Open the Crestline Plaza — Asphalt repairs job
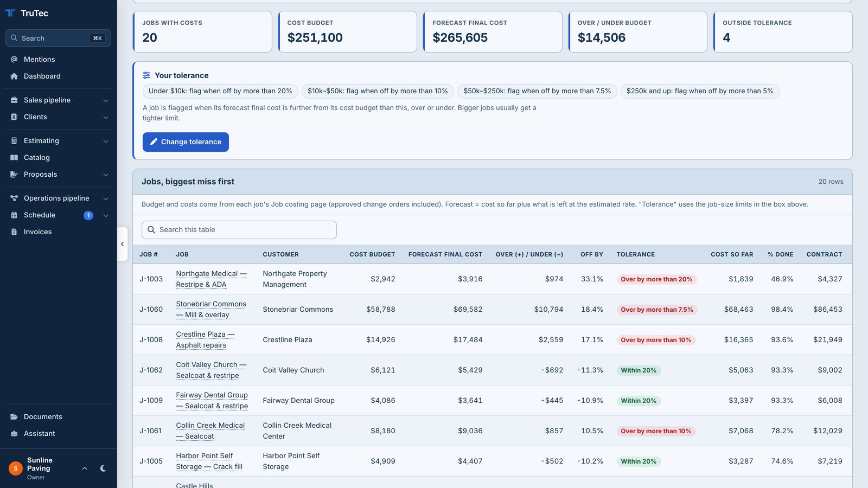This screenshot has height=488, width=868. [x=205, y=339]
